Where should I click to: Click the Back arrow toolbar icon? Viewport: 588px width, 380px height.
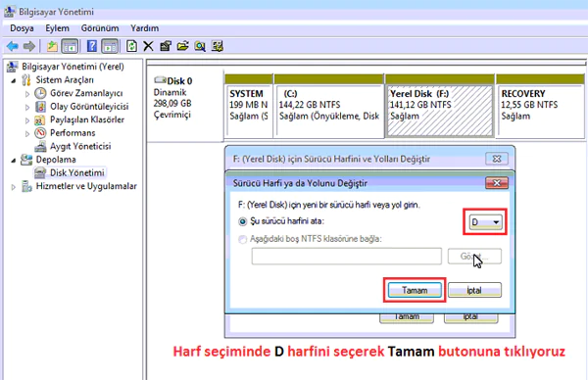click(x=13, y=46)
